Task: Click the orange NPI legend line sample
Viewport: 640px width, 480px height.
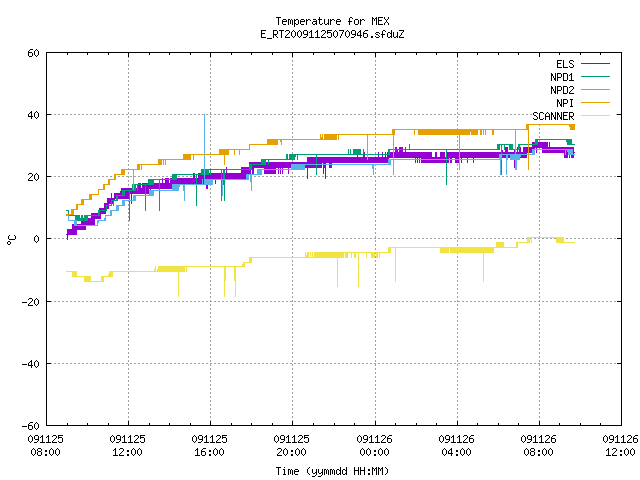Action: coord(595,103)
